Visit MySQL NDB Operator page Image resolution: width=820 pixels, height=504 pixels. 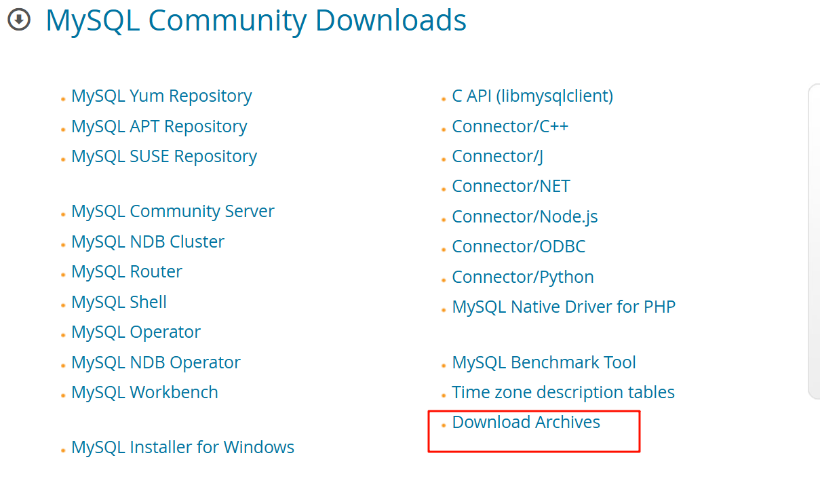click(156, 363)
